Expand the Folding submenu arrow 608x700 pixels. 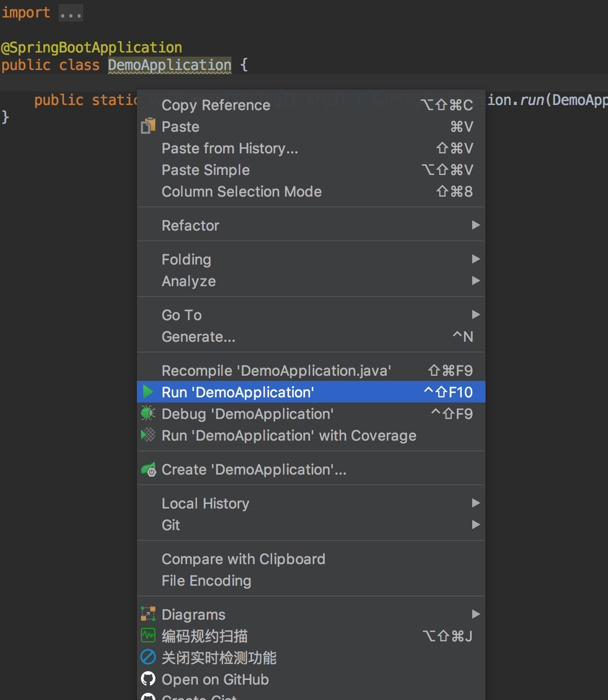point(476,259)
